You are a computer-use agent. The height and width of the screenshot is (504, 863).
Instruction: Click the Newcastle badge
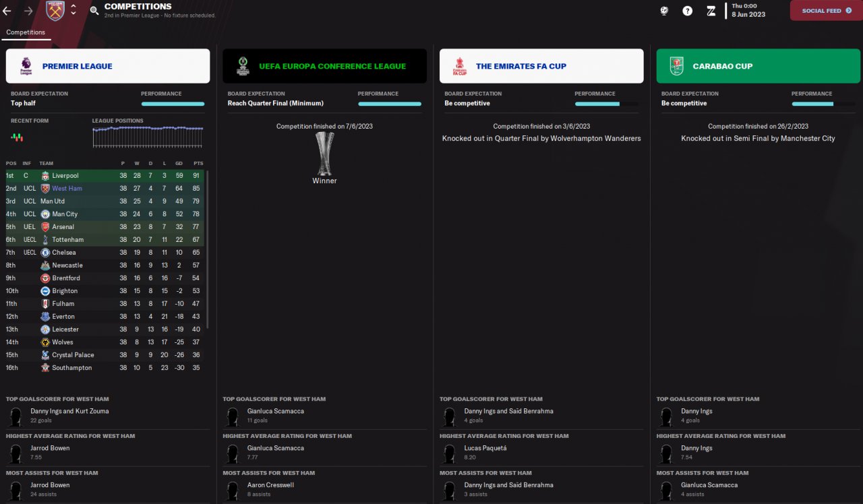click(45, 265)
